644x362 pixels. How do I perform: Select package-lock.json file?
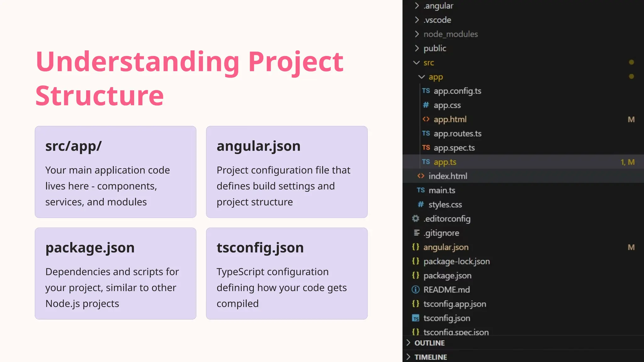[x=456, y=261]
